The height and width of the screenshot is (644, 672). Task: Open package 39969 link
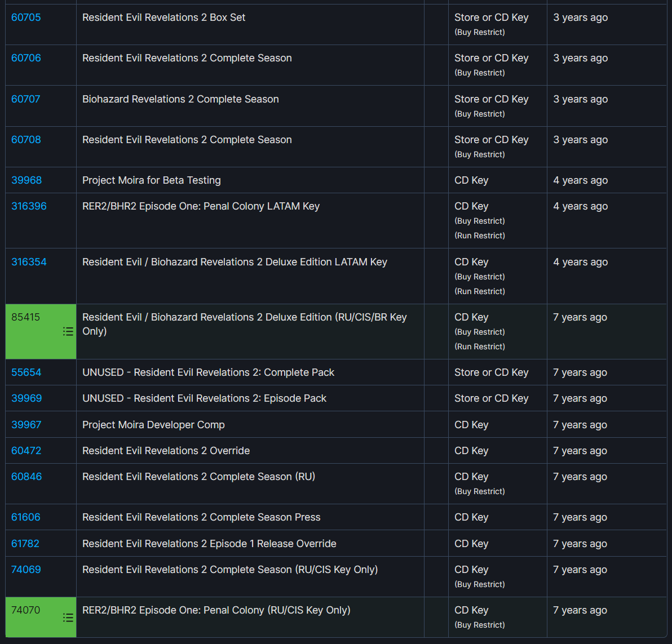coord(26,398)
